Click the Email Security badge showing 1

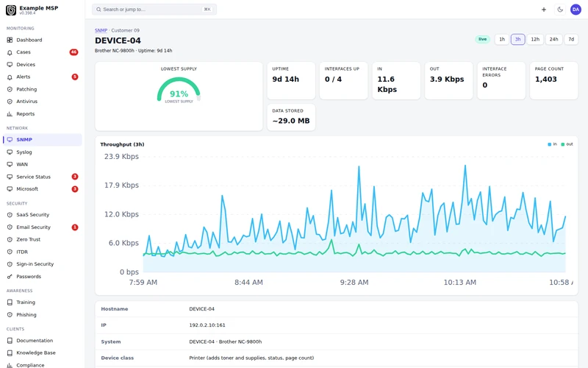click(x=75, y=227)
